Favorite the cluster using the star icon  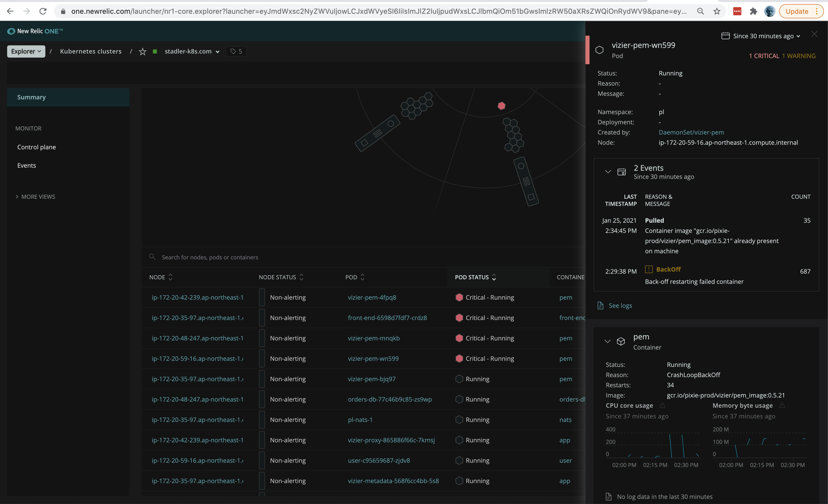pos(142,51)
